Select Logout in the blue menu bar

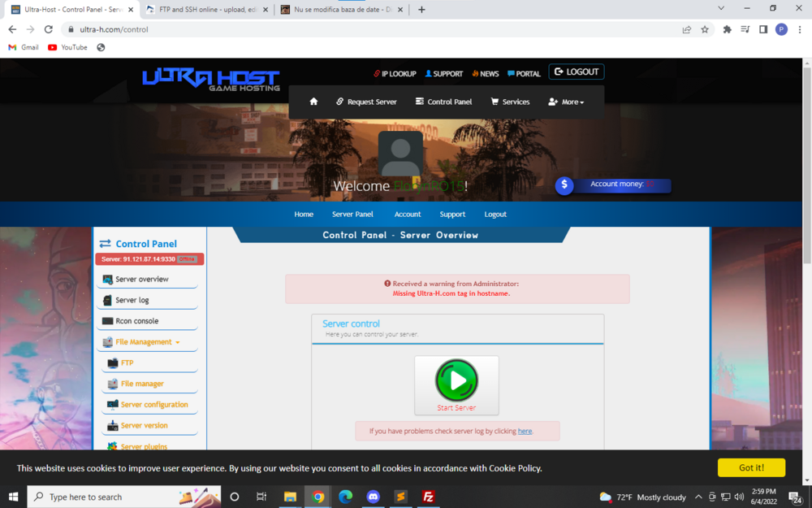pyautogui.click(x=495, y=214)
